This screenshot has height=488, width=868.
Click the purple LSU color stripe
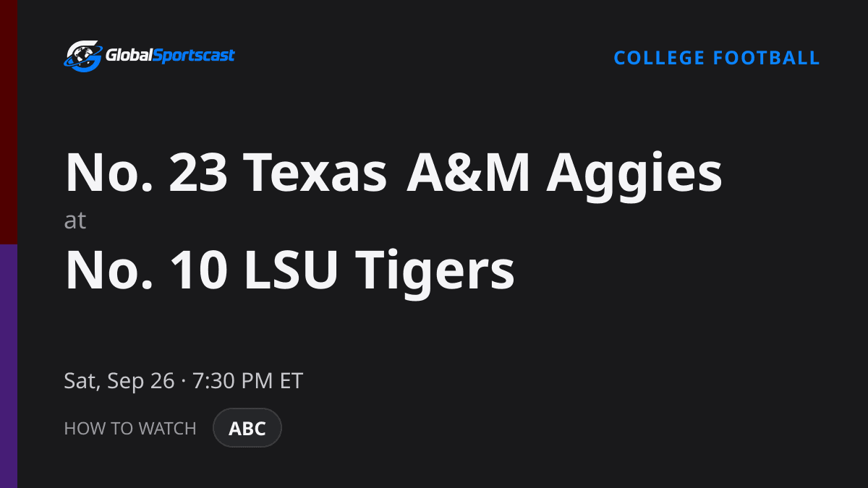pos(9,366)
